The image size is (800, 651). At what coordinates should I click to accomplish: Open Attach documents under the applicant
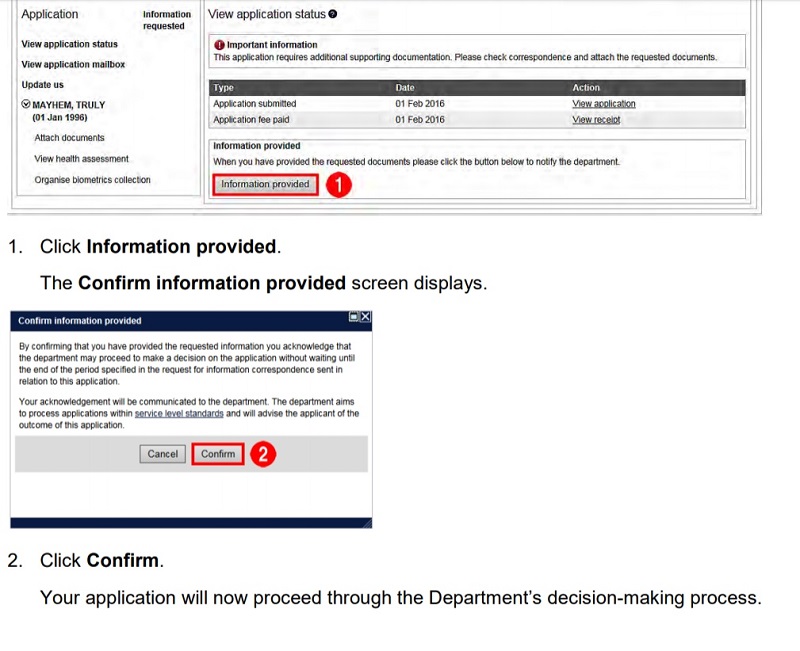pos(69,138)
